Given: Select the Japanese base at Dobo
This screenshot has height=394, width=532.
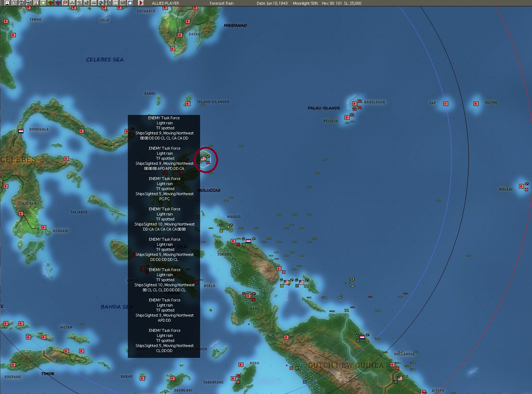Looking at the screenshot, I should click(241, 365).
